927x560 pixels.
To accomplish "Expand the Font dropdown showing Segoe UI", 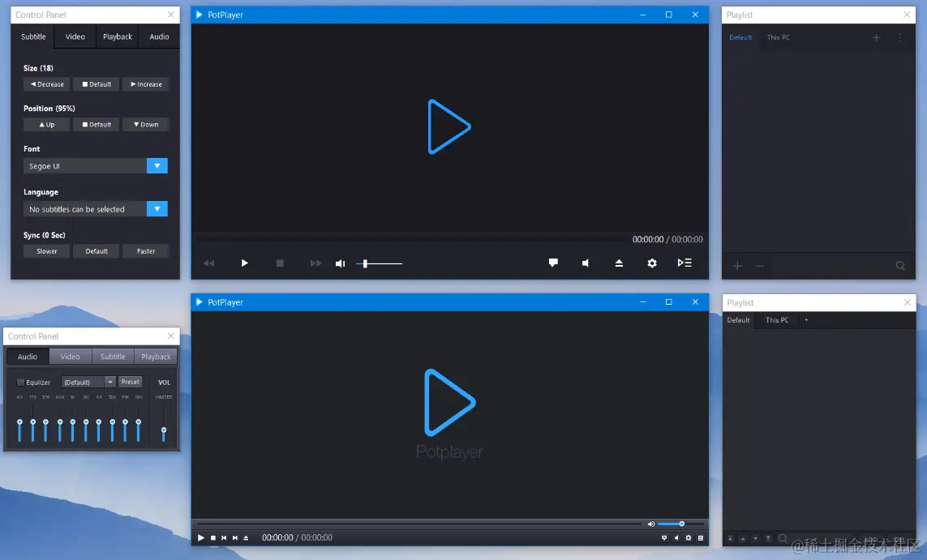I will pyautogui.click(x=157, y=166).
